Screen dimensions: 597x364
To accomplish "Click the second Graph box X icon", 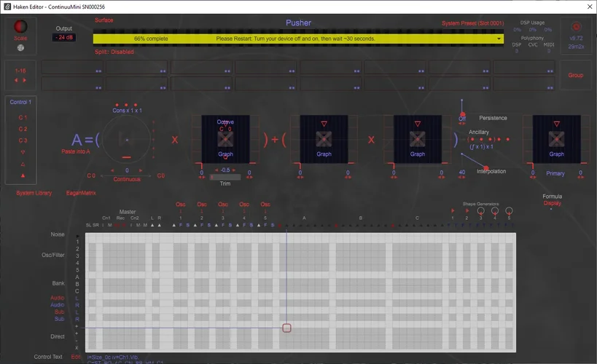I will [x=324, y=139].
